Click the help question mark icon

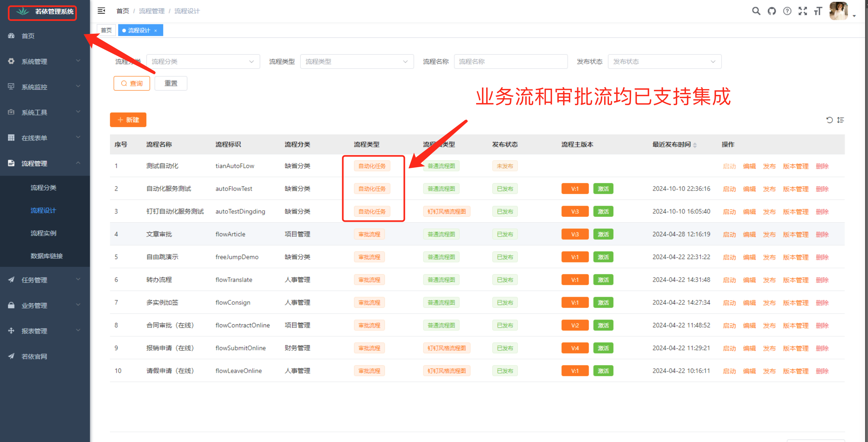(787, 11)
